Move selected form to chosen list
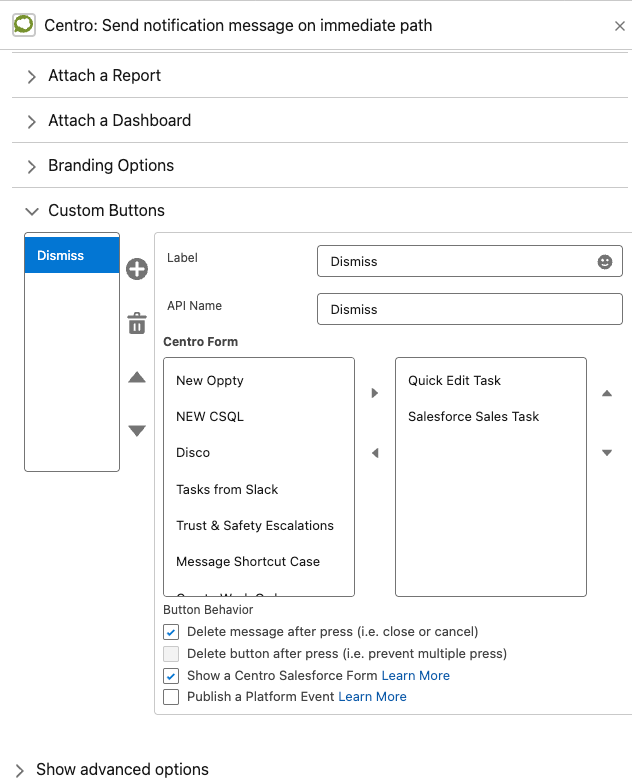Image resolution: width=632 pixels, height=778 pixels. pos(375,393)
